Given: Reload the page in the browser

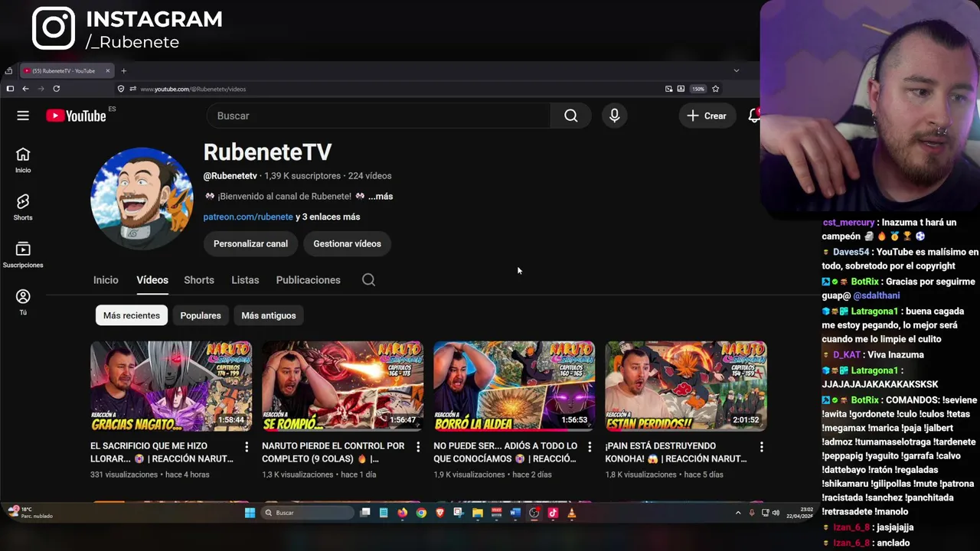Looking at the screenshot, I should pos(56,89).
